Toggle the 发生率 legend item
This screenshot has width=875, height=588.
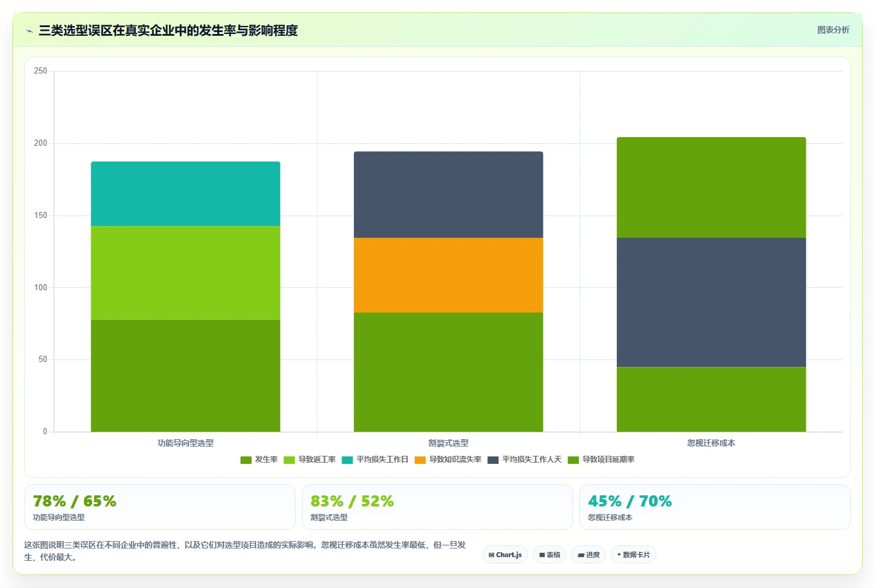(x=259, y=460)
